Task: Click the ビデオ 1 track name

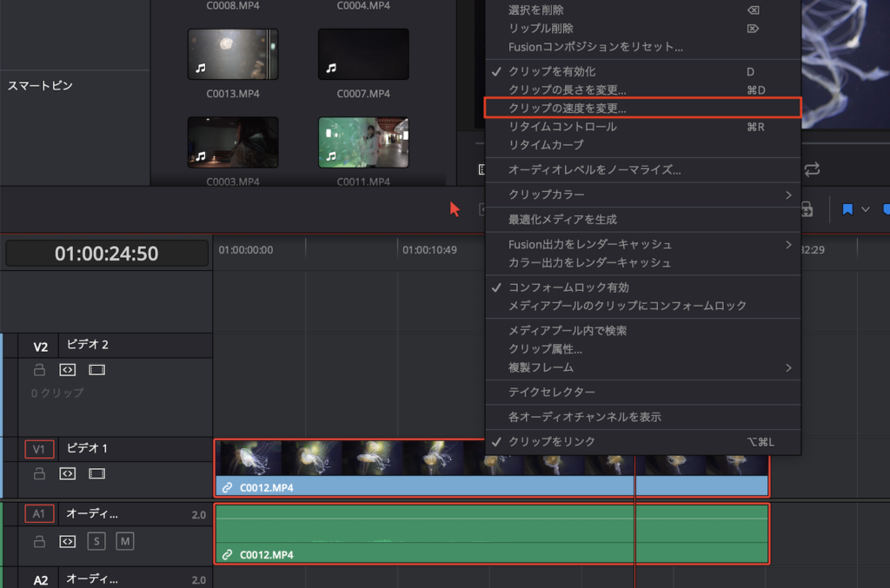Action: (88, 448)
